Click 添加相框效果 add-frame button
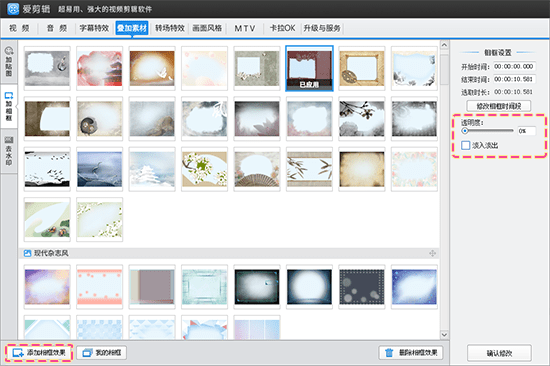 [x=39, y=353]
